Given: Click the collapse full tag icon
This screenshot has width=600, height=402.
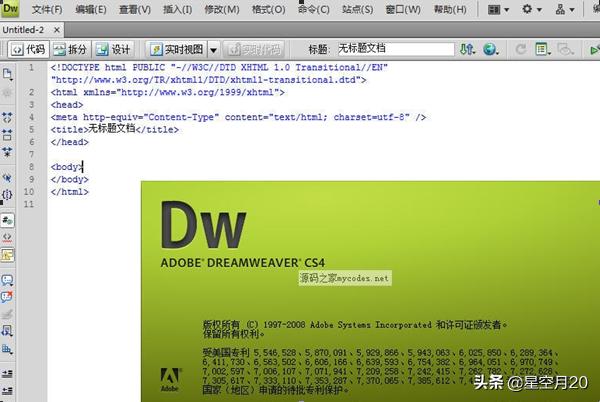Looking at the screenshot, I should point(7,117).
